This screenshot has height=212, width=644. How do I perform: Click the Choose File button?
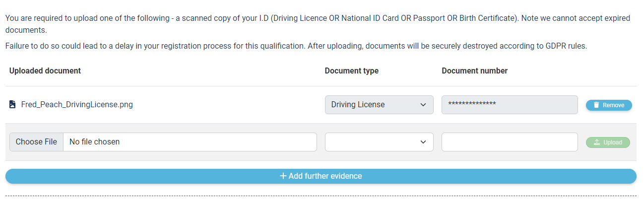pyautogui.click(x=36, y=142)
